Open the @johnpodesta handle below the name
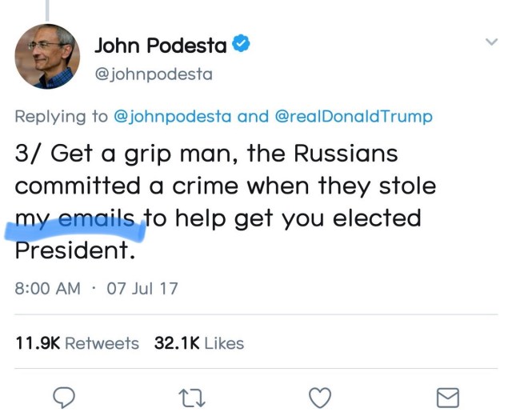This screenshot has width=512, height=420. coord(154,74)
